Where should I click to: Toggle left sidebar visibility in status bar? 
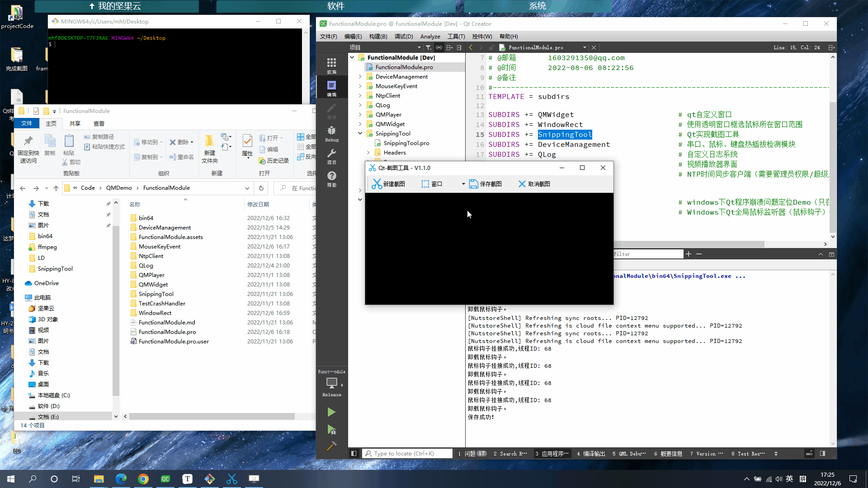point(354,453)
